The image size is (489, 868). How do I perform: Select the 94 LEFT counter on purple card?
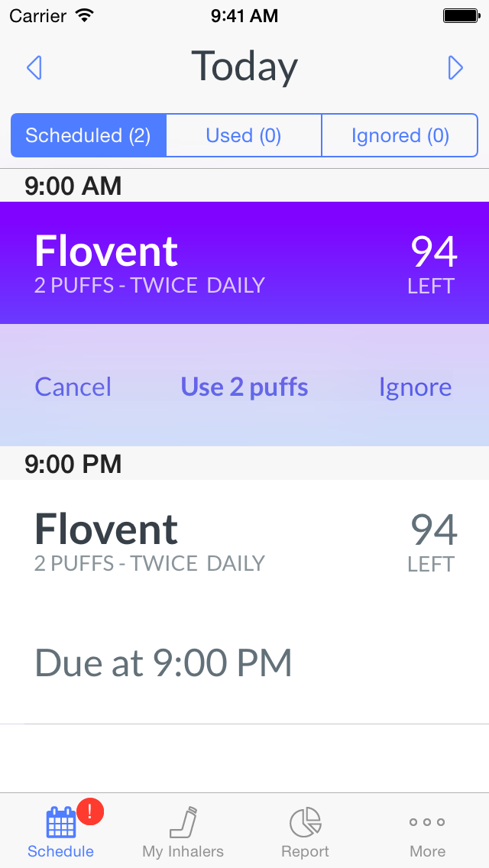click(x=432, y=264)
